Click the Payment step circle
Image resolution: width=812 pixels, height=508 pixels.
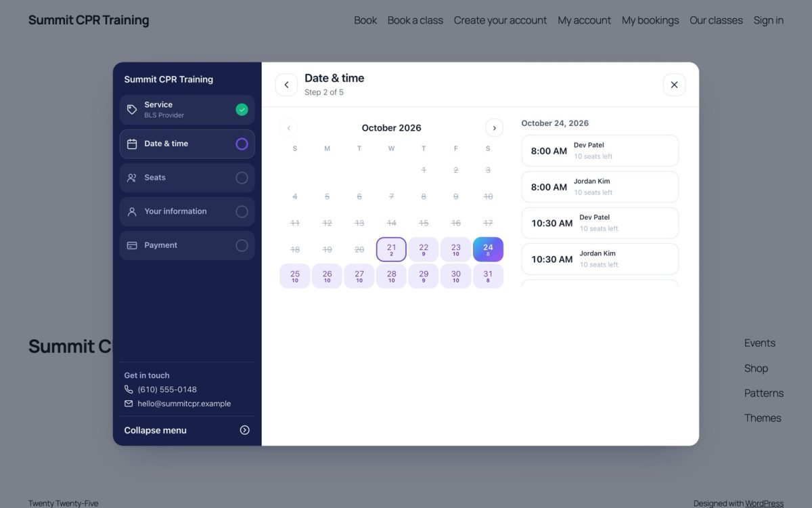click(242, 245)
